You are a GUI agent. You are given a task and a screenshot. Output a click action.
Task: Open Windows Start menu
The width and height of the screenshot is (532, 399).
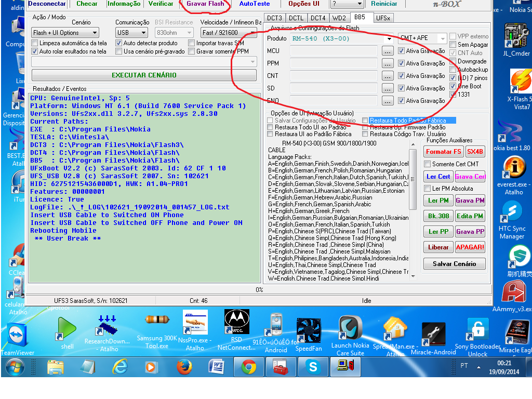(15, 367)
